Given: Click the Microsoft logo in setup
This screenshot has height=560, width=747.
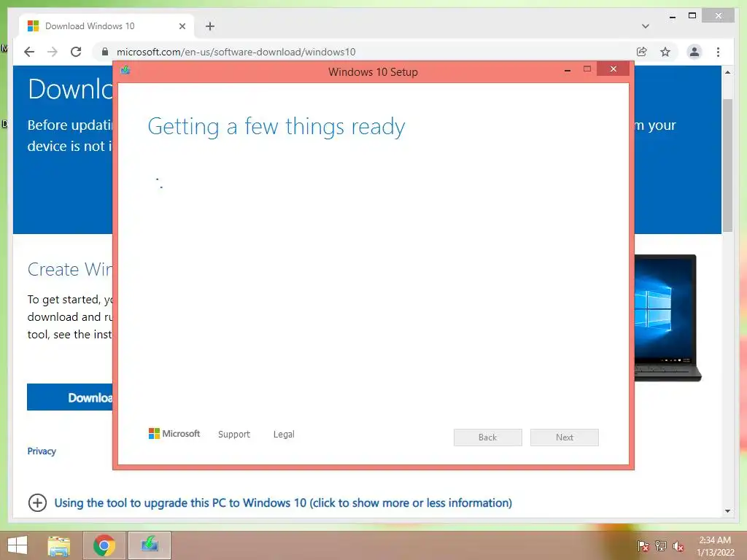Looking at the screenshot, I should click(x=174, y=434).
